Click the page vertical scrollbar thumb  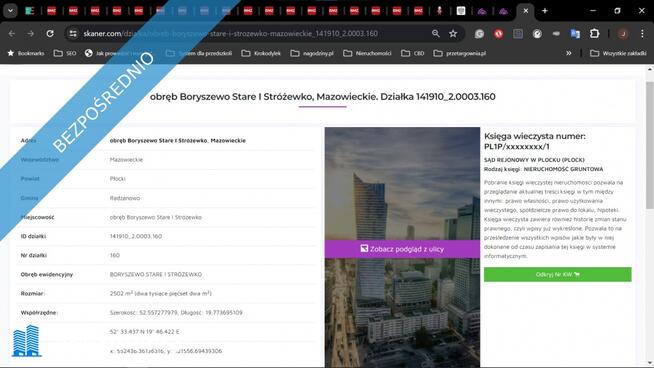(649, 145)
